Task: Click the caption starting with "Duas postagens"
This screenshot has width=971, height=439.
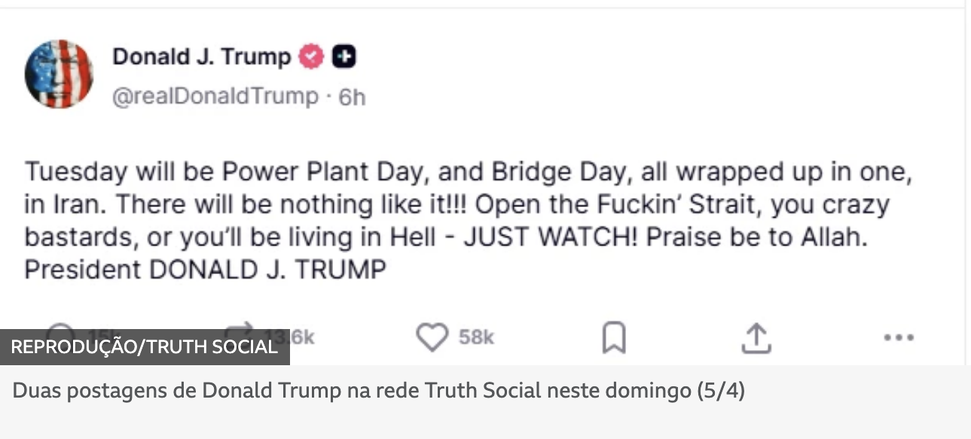Action: [378, 391]
